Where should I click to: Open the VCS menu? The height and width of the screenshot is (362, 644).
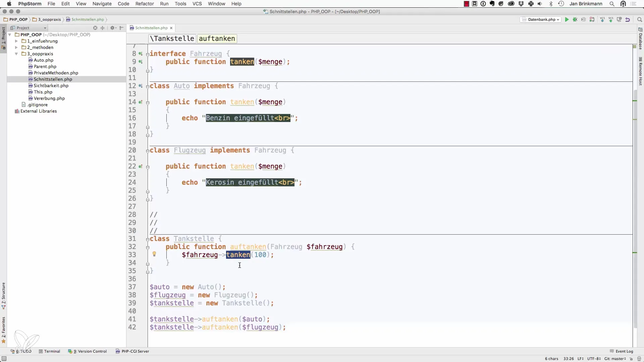(197, 4)
